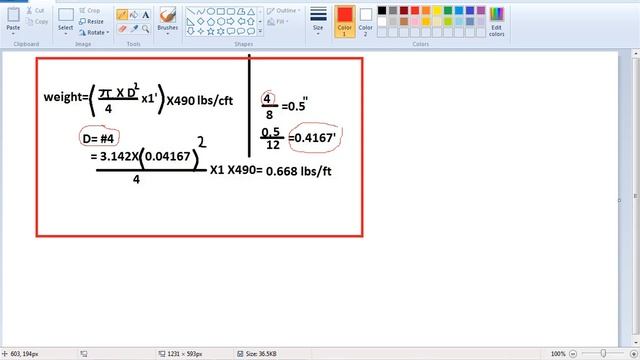Choose the Four-point star shape

coord(201,31)
